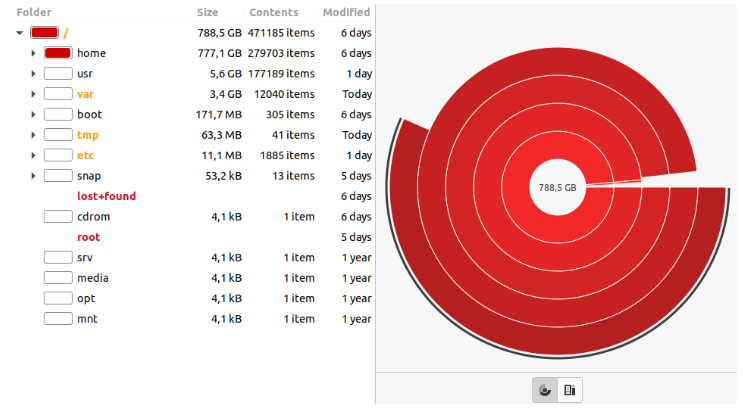
Task: Sort by the Contents column header
Action: [x=273, y=12]
